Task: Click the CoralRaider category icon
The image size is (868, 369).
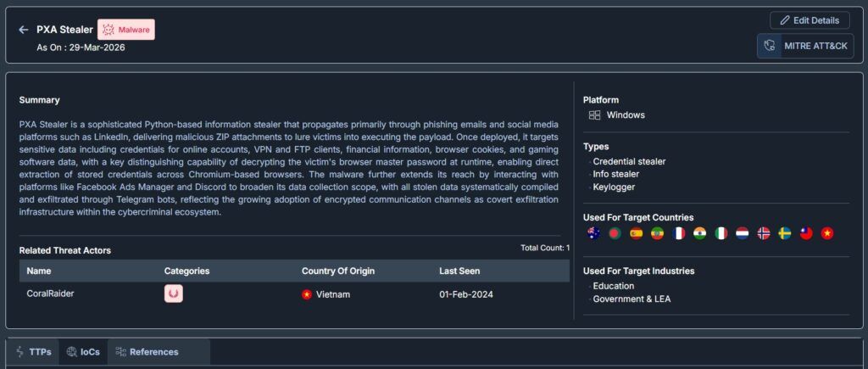Action: coord(173,294)
